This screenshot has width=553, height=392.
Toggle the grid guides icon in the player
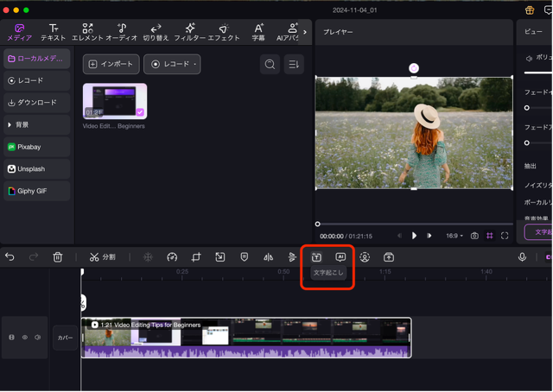pyautogui.click(x=490, y=236)
